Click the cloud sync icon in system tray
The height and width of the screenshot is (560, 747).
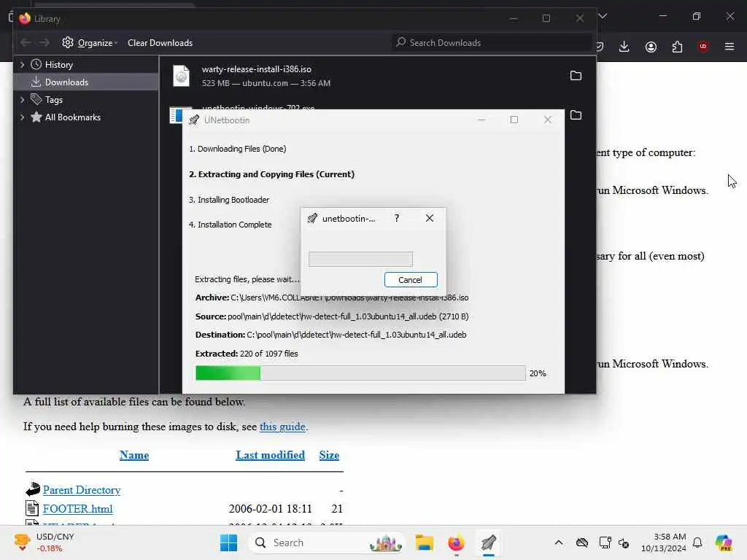click(x=582, y=542)
